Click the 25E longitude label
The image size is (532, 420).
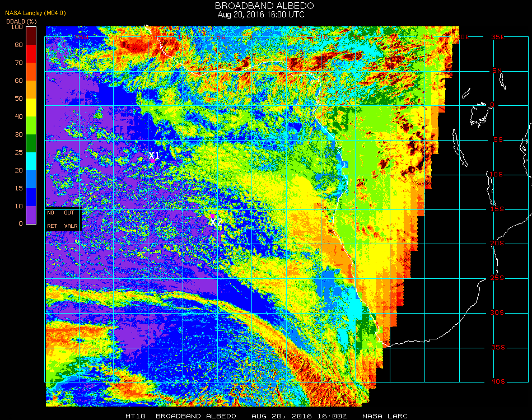click(428, 37)
